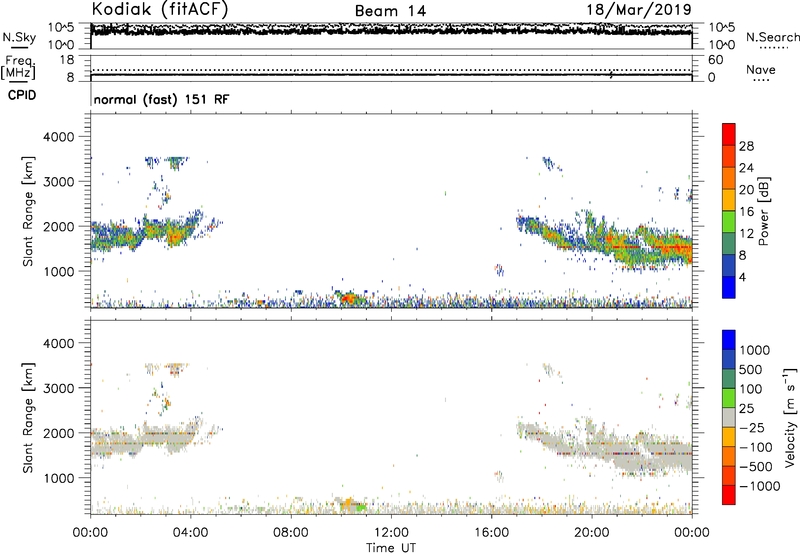Click '4000' tick on Power panel axis
The image size is (800, 554).
(x=58, y=137)
